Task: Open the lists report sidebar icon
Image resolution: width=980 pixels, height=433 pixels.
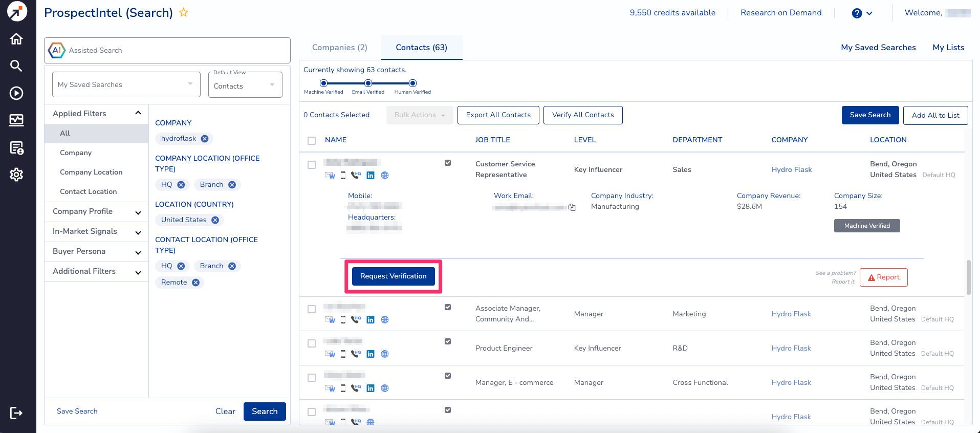Action: pyautogui.click(x=16, y=147)
